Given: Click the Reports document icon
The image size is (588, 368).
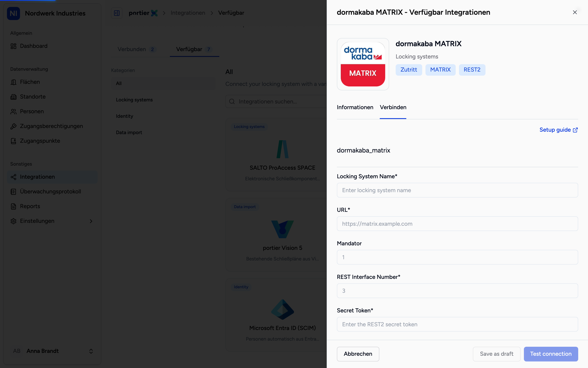Looking at the screenshot, I should pos(13,206).
